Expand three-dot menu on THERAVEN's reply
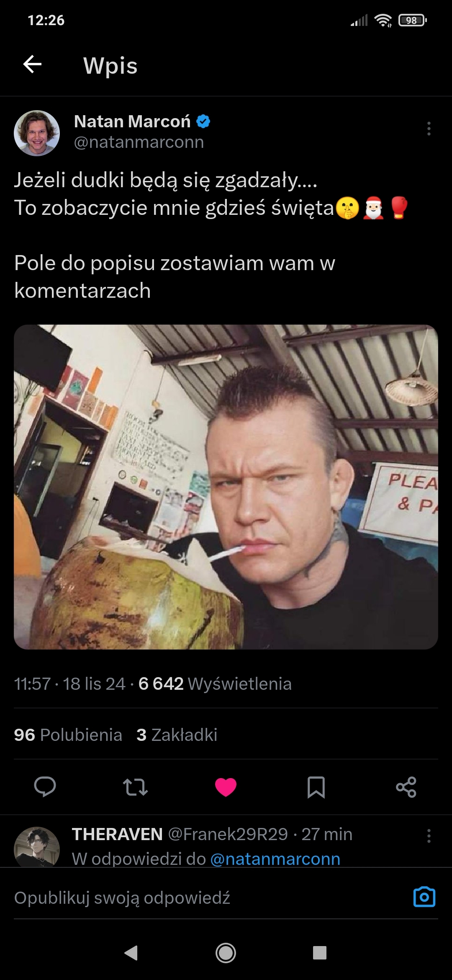The width and height of the screenshot is (452, 980). (x=429, y=836)
